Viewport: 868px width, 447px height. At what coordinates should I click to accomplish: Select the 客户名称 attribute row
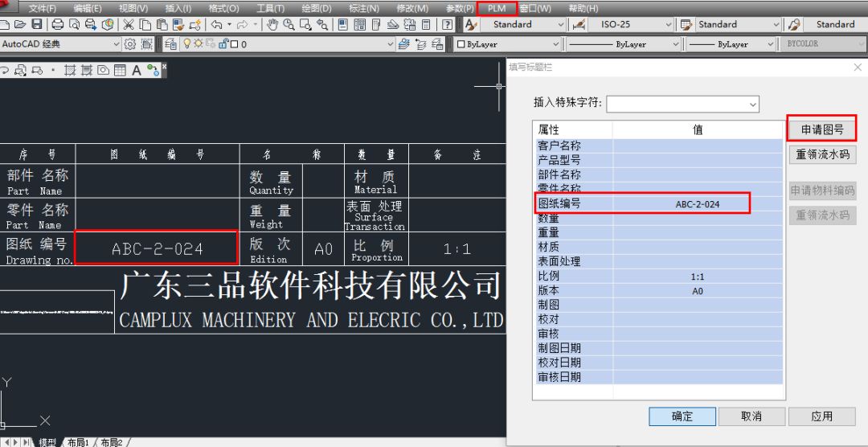pos(657,146)
